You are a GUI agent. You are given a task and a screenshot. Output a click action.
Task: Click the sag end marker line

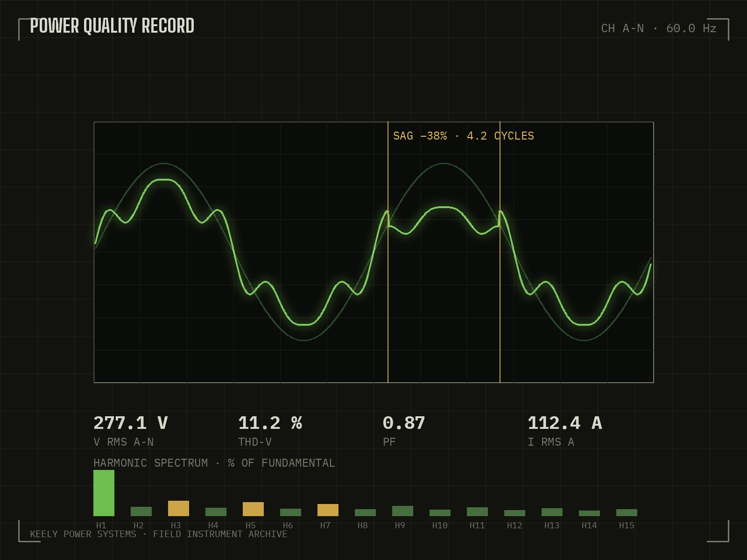tap(500, 252)
